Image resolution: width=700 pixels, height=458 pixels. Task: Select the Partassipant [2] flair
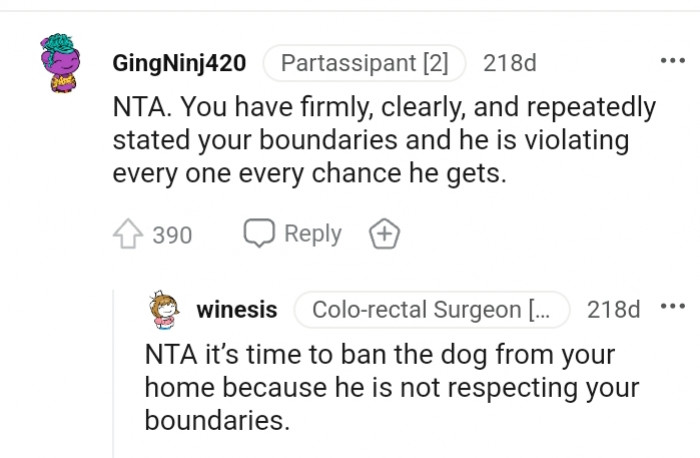pyautogui.click(x=364, y=63)
